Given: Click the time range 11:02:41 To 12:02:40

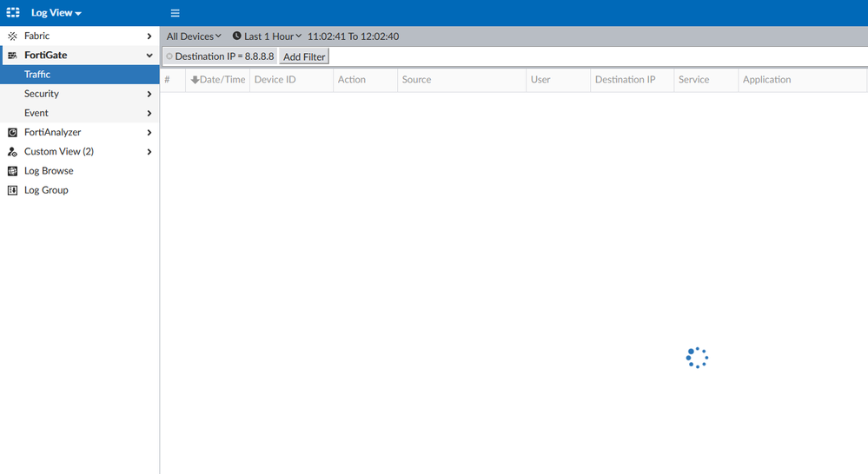Looking at the screenshot, I should pos(353,36).
